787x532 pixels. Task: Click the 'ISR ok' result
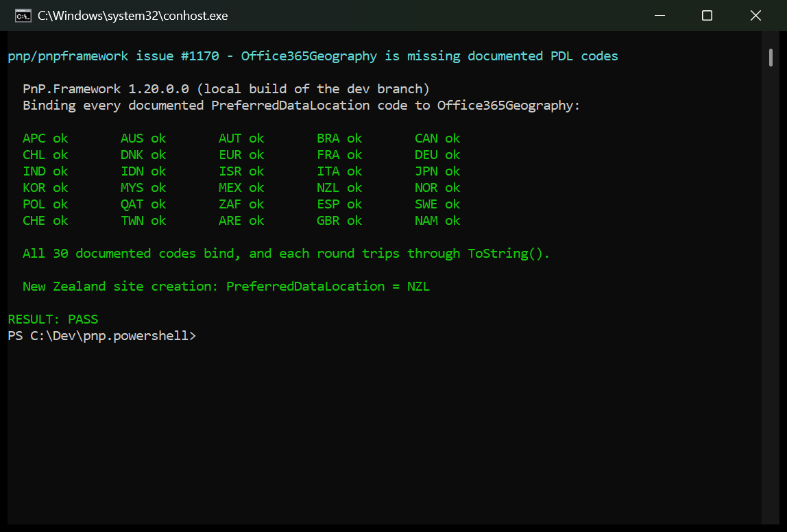point(241,171)
